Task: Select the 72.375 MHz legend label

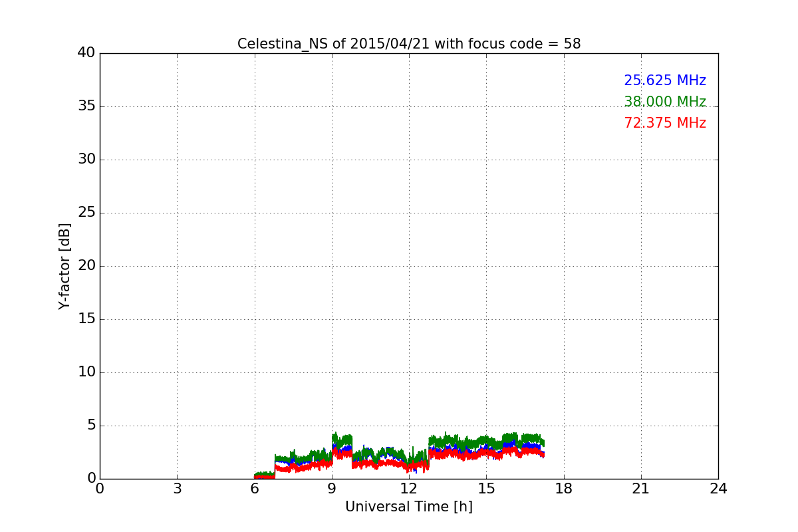Action: click(665, 123)
